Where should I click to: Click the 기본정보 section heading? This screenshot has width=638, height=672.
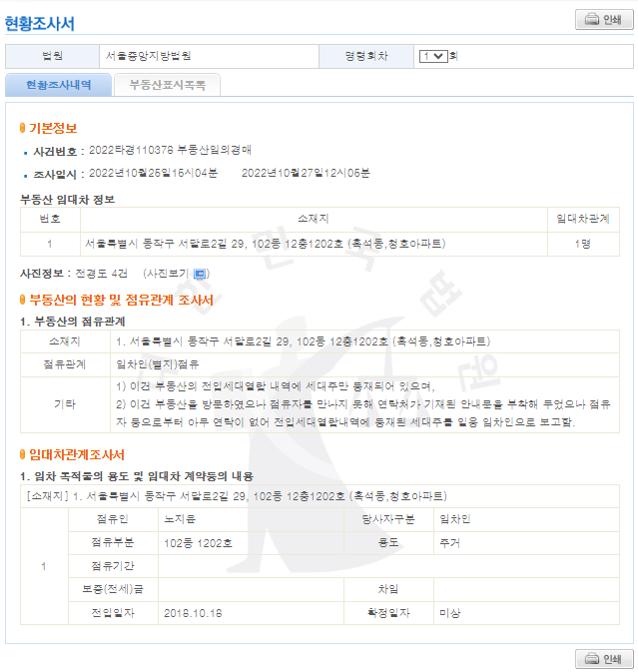click(53, 128)
